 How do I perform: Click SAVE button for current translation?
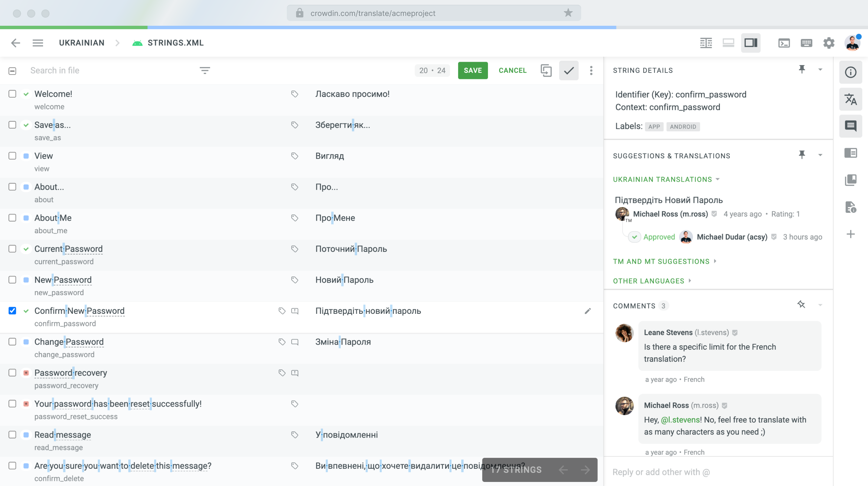[473, 70]
